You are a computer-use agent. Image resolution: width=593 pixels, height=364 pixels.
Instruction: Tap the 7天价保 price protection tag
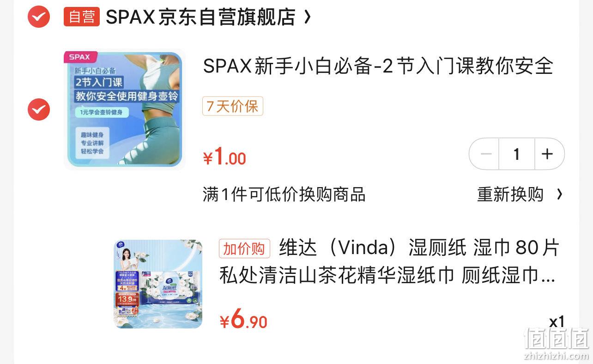tap(233, 106)
